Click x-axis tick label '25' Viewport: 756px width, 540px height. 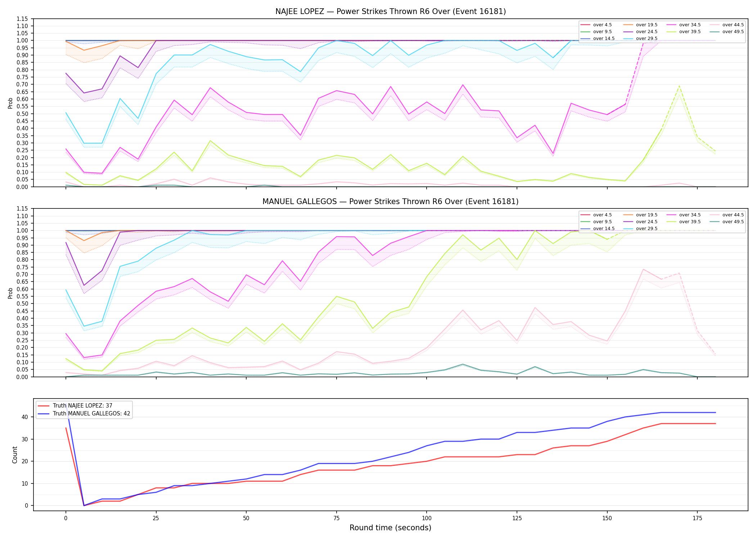click(156, 518)
